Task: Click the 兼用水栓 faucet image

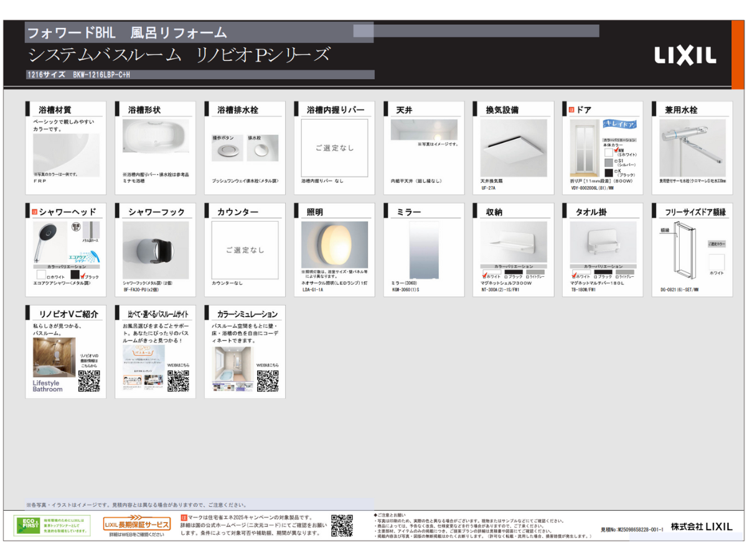Action: point(692,147)
